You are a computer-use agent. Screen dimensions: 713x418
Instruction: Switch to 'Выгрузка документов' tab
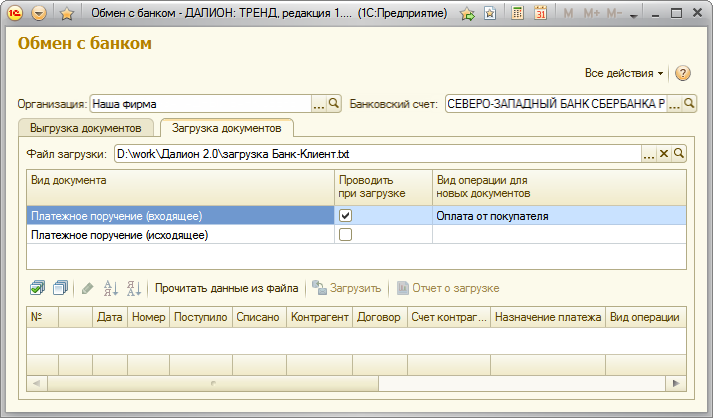coord(85,128)
